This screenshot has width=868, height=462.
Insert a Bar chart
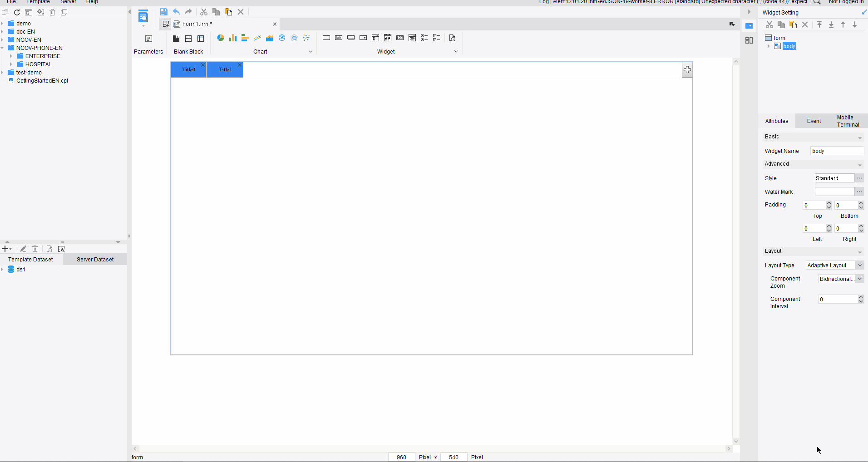click(245, 38)
